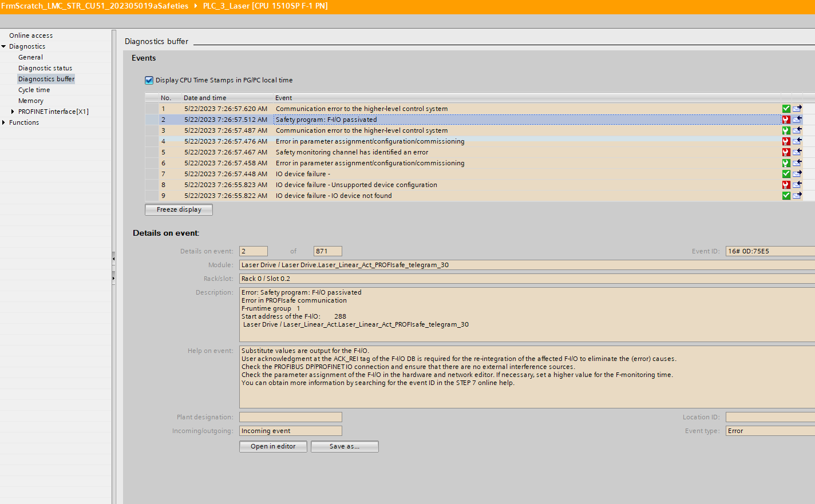Open the Diagnostic status page

(45, 68)
